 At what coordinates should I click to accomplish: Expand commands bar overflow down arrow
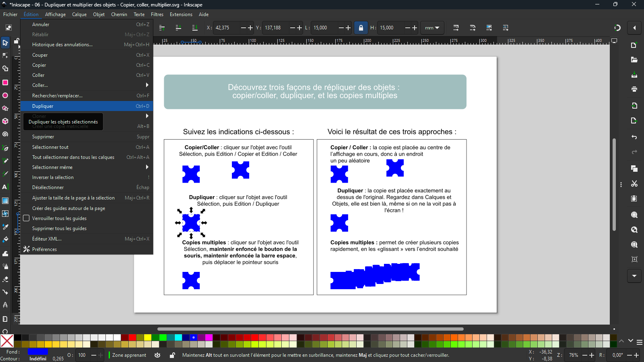click(634, 276)
